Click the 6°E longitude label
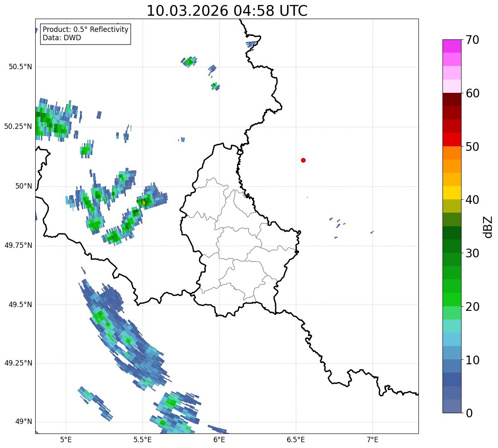498x448 pixels. click(x=219, y=439)
